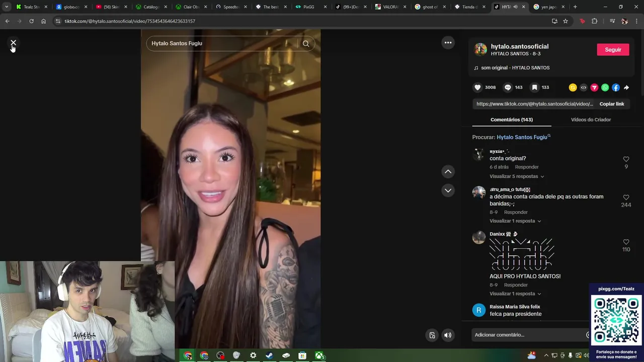
Task: Save video with the bookmark icon
Action: click(x=534, y=87)
